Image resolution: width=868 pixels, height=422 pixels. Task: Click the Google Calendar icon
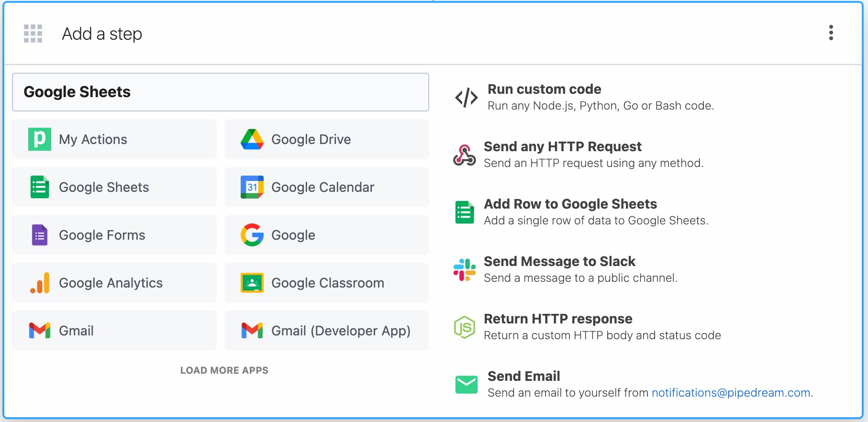pyautogui.click(x=252, y=187)
